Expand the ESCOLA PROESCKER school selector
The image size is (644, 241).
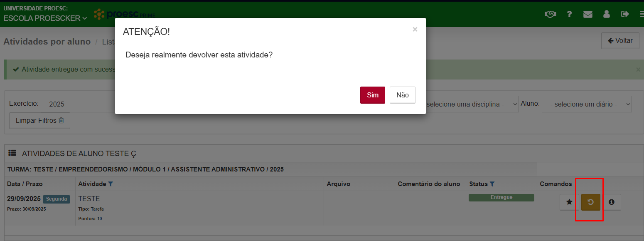coord(45,18)
